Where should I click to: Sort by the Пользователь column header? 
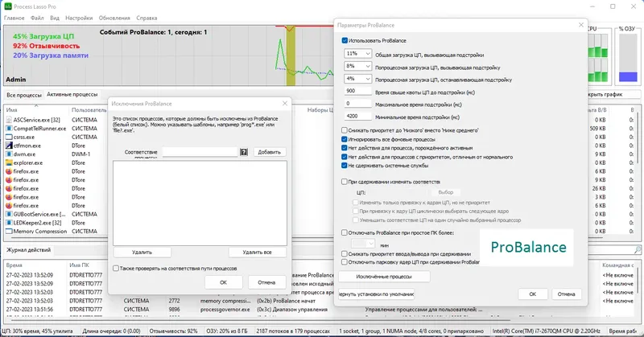click(x=89, y=110)
